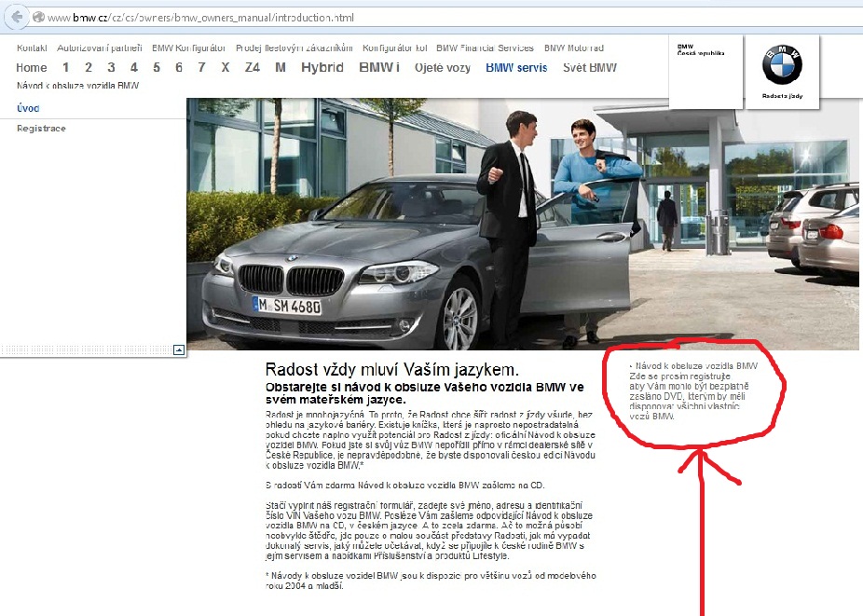Screen dimensions: 863x616
Task: Select the 4 series menu item
Action: pyautogui.click(x=134, y=68)
